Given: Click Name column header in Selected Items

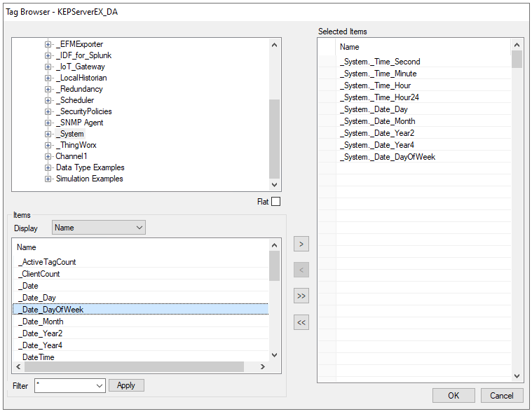Looking at the screenshot, I should [423, 47].
